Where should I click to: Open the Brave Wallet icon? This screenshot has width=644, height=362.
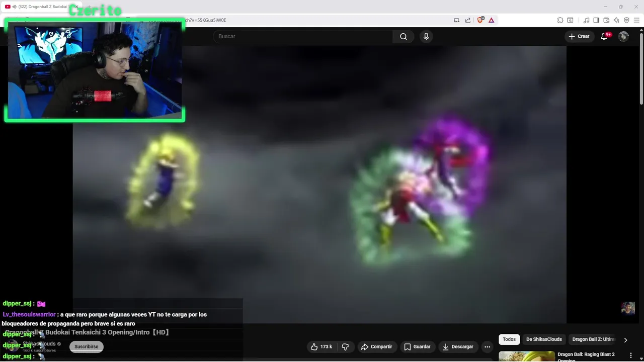(x=606, y=20)
